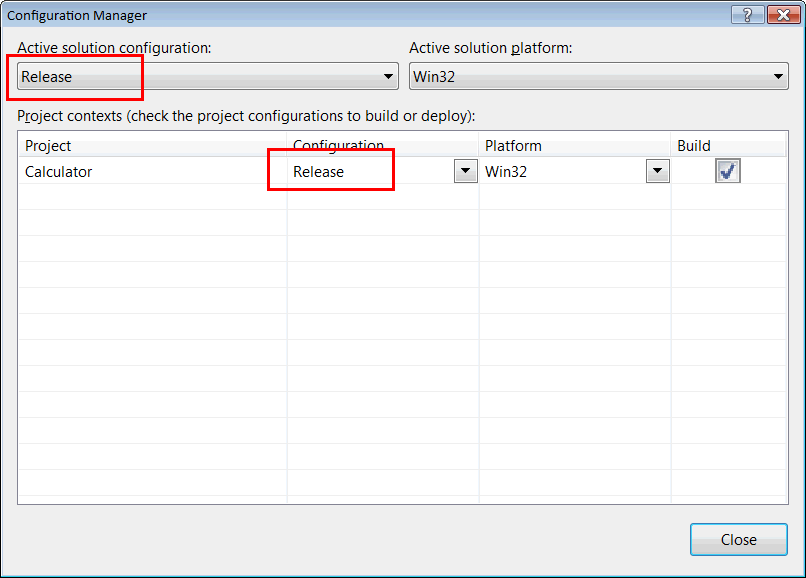Open the Active solution platform dropdown
The width and height of the screenshot is (806, 578).
[x=598, y=77]
